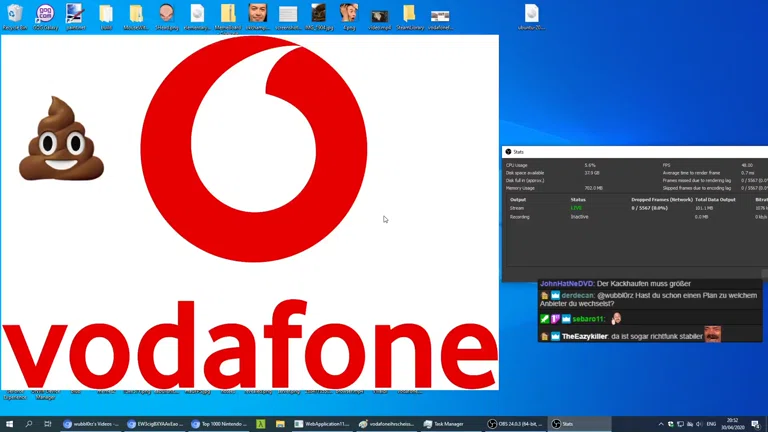
Task: Open Task Manager from the taskbar
Action: pyautogui.click(x=445, y=424)
